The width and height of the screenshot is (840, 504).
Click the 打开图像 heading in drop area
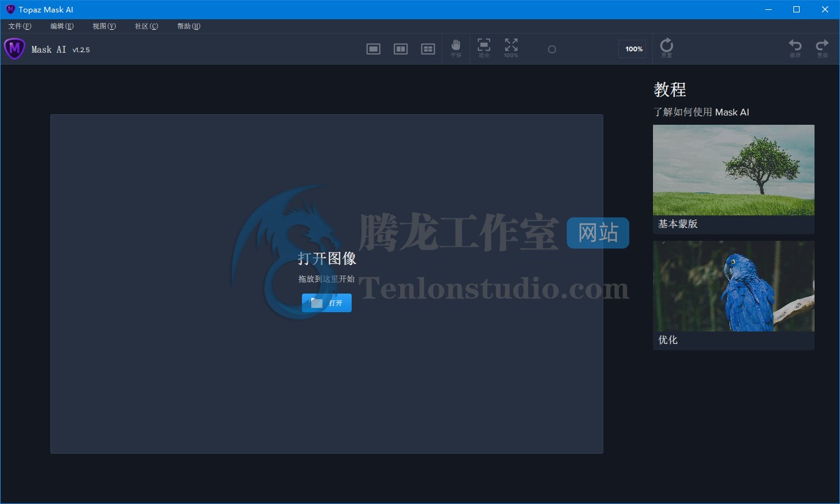(x=327, y=259)
